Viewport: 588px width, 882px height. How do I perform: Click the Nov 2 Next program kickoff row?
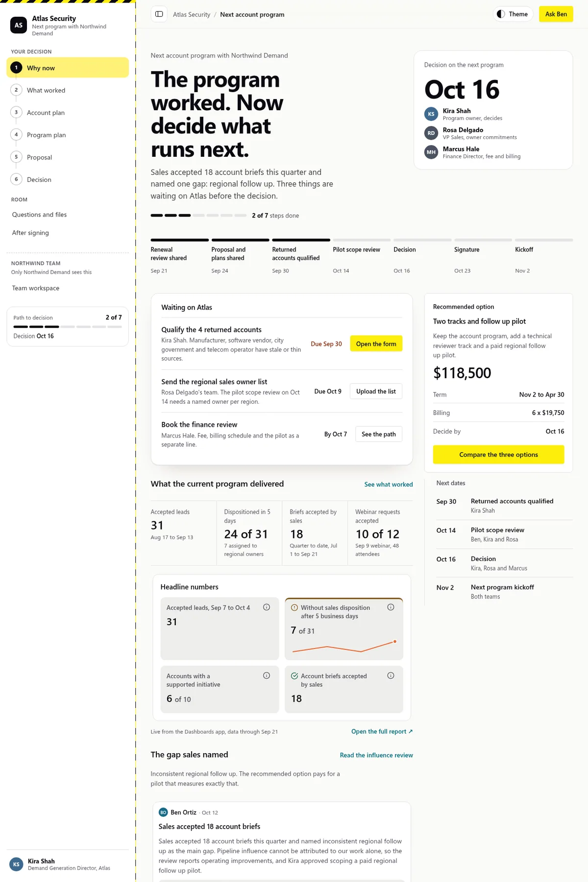click(x=504, y=591)
